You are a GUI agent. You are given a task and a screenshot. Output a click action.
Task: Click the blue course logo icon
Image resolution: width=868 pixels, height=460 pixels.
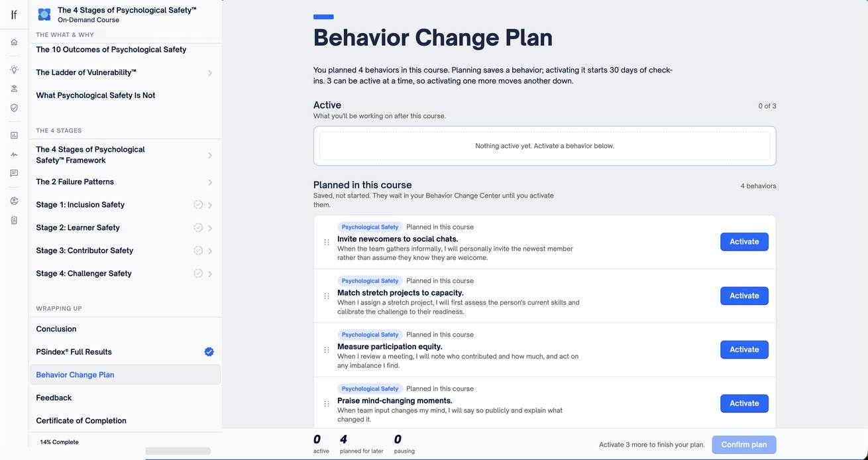tap(44, 15)
